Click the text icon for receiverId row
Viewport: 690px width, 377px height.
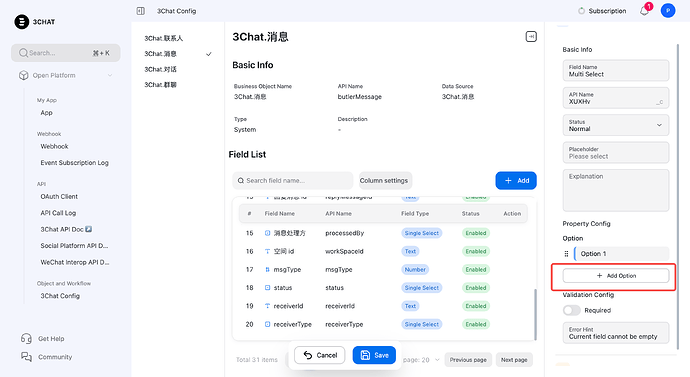point(267,306)
